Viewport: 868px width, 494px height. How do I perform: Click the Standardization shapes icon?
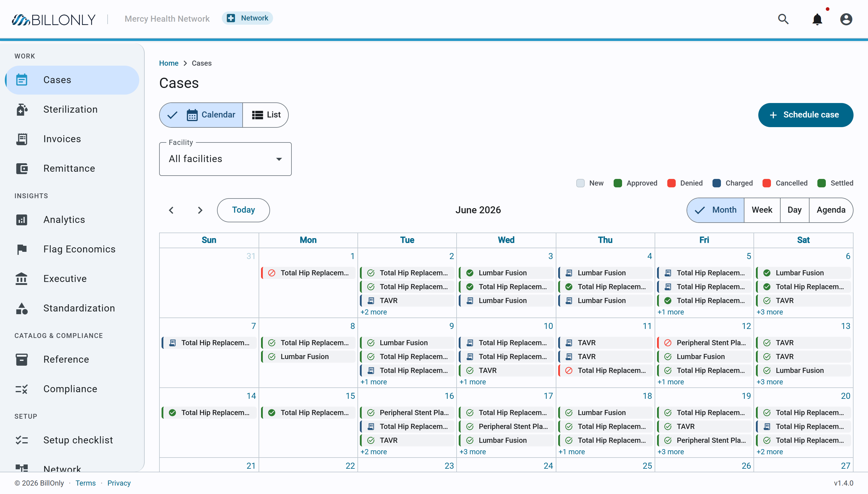[22, 308]
